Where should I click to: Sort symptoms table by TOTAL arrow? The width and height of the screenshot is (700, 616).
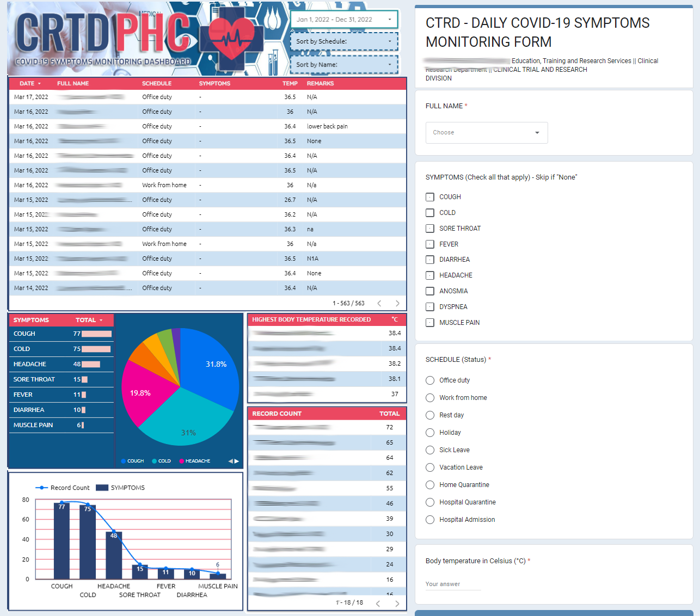(x=101, y=320)
